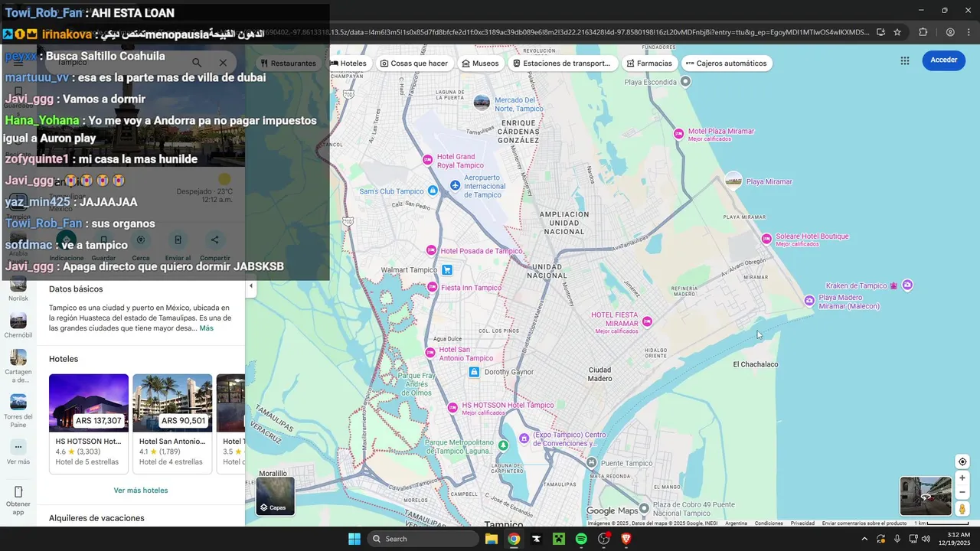Open the Parque Metropolitano Laguna green pin

[x=503, y=445]
